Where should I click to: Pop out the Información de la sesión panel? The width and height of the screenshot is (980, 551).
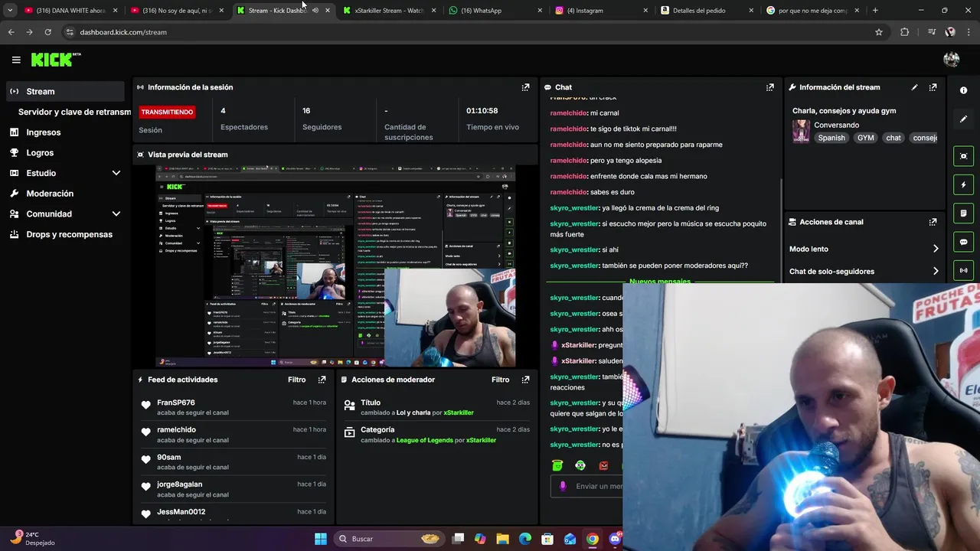[525, 87]
